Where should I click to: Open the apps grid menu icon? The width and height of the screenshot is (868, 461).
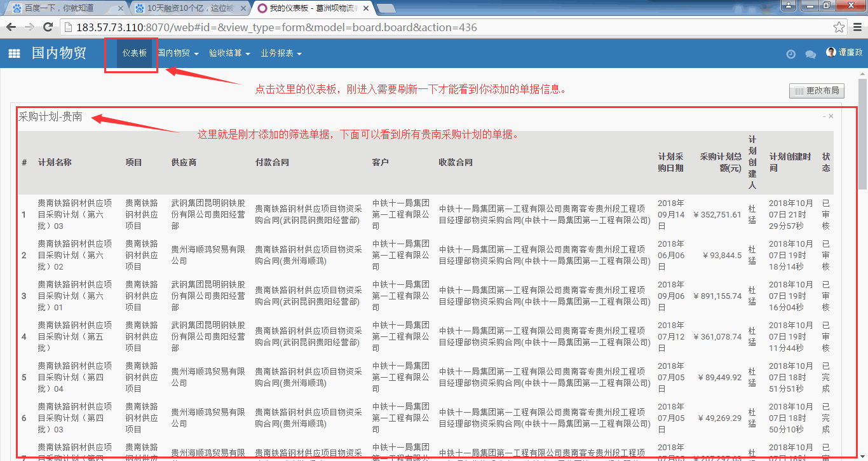pos(14,54)
